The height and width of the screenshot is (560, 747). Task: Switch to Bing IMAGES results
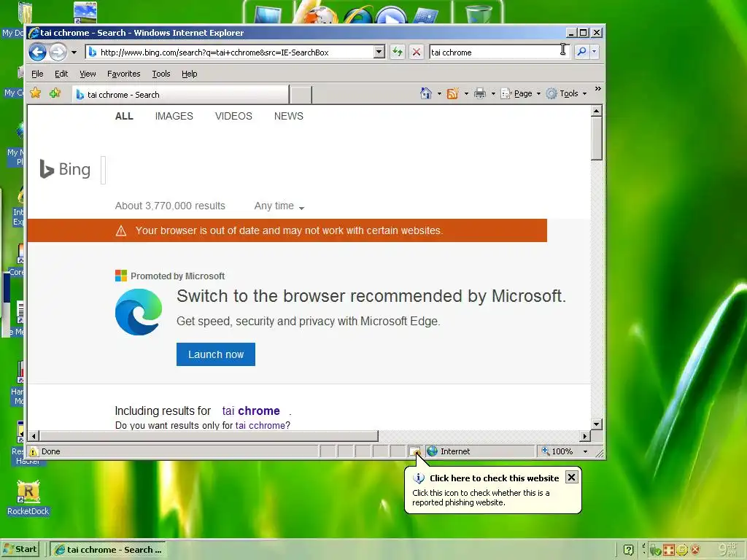coord(174,116)
